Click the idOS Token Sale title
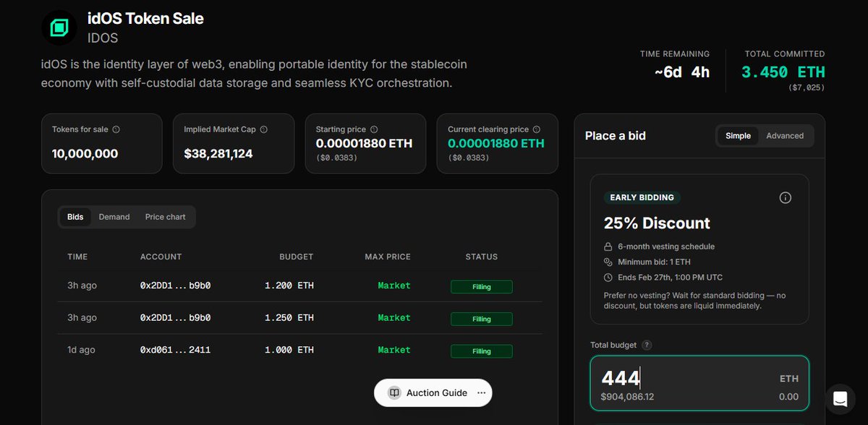This screenshot has height=425, width=868. (145, 19)
